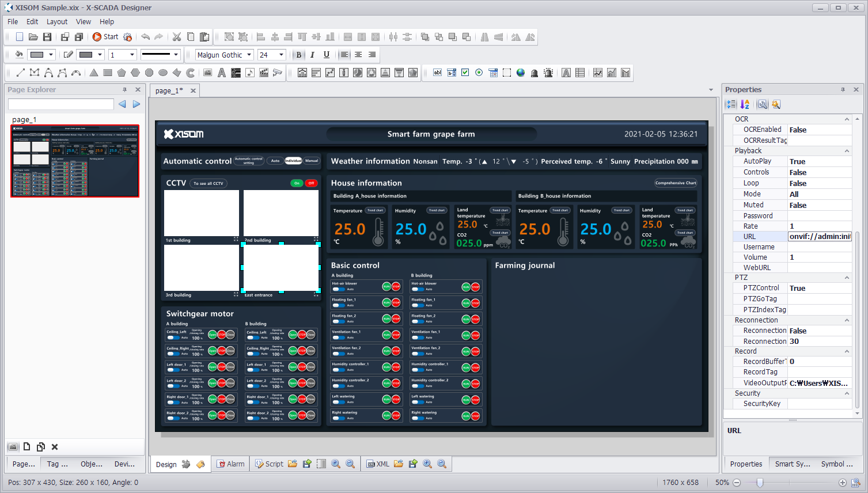
Task: Open the font size dropdown showing 24
Action: tap(281, 55)
